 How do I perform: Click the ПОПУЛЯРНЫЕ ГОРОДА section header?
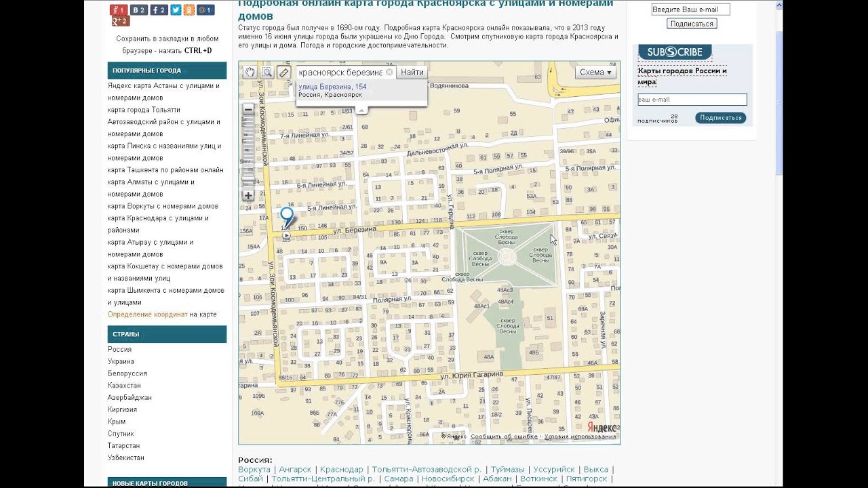167,70
